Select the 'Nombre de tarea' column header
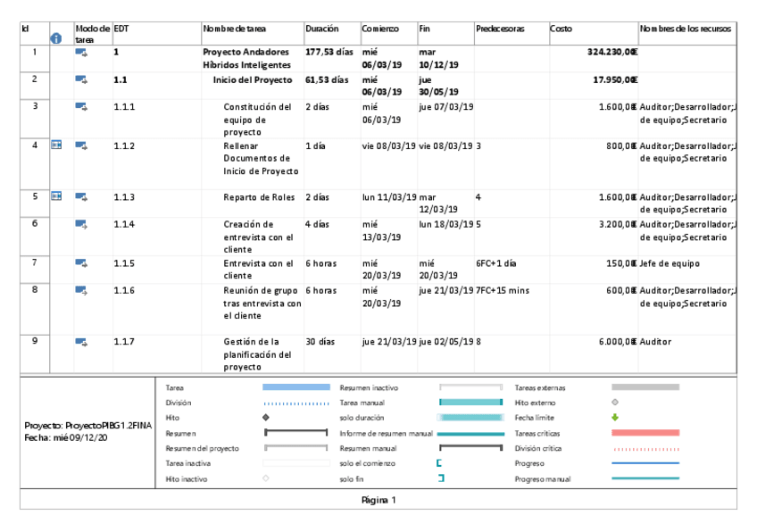The image size is (757, 532). pos(234,29)
